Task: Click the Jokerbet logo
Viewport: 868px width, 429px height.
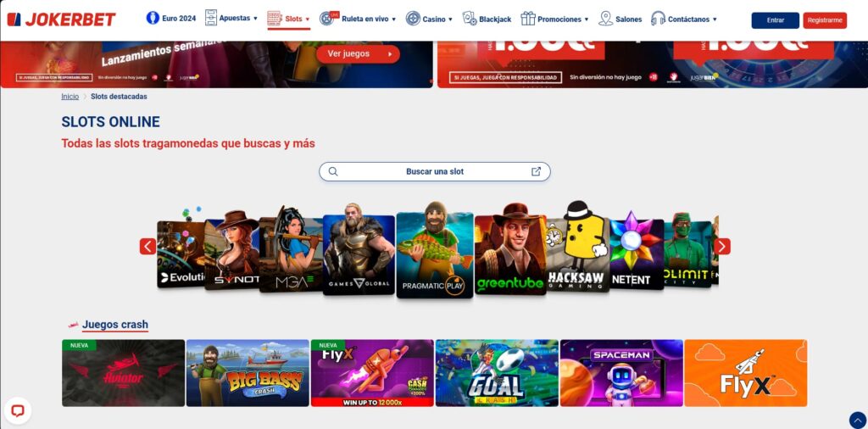Action: (61, 19)
